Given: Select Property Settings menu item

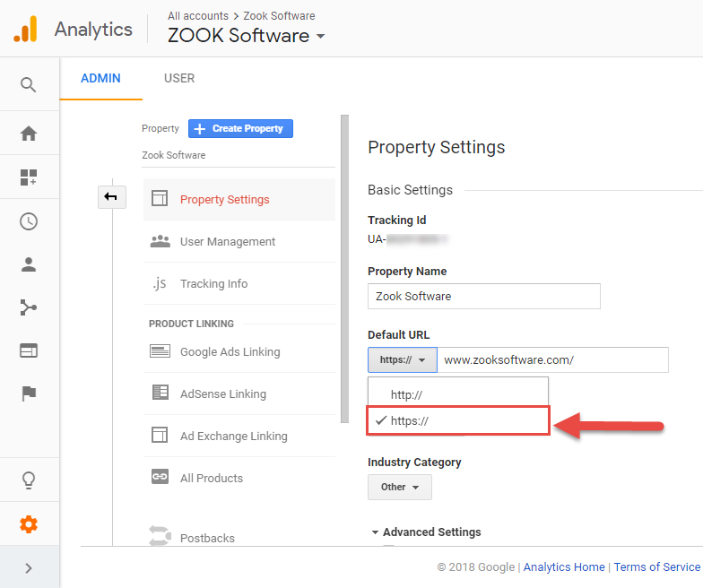Looking at the screenshot, I should pyautogui.click(x=239, y=199).
